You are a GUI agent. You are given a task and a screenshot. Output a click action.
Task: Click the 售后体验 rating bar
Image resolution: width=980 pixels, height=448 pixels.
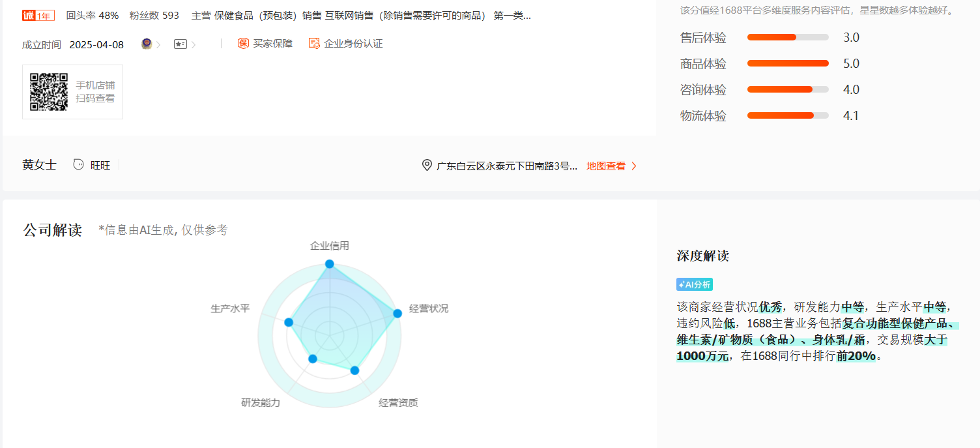(x=788, y=37)
